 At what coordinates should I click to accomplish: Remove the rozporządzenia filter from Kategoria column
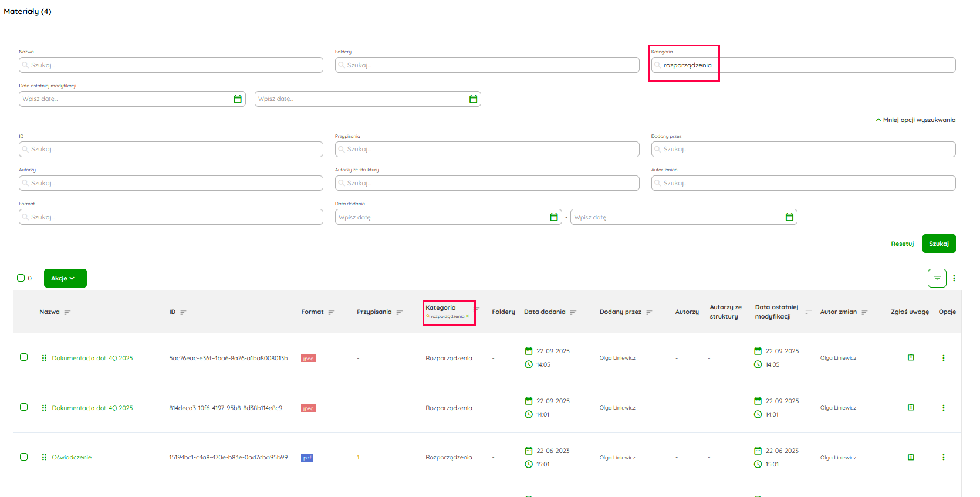click(x=468, y=316)
